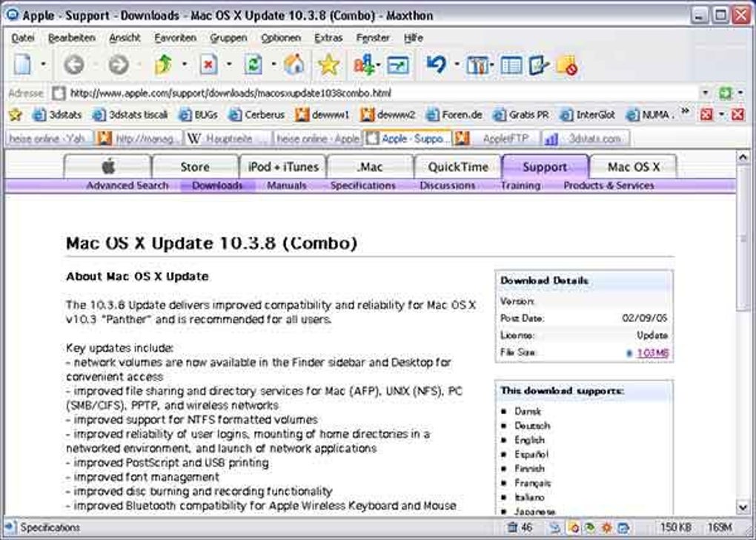Click the table layout toolbar icon
This screenshot has height=540, width=756.
coord(511,65)
